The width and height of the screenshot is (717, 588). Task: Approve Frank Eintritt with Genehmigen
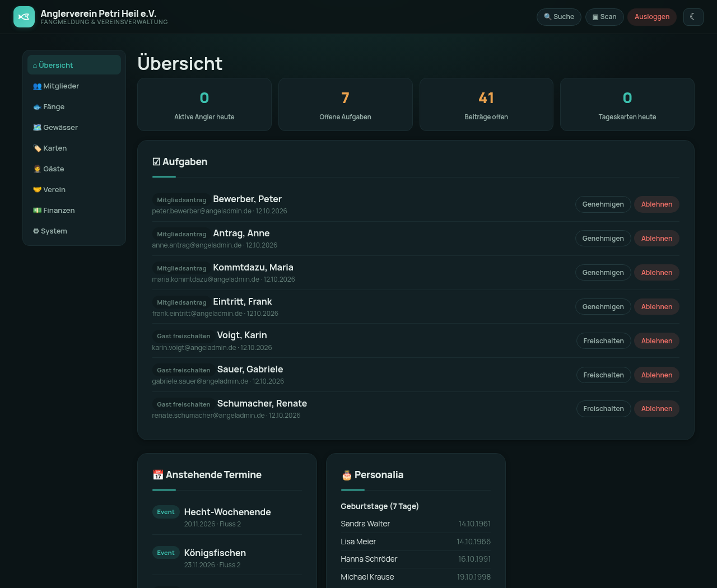click(x=603, y=307)
